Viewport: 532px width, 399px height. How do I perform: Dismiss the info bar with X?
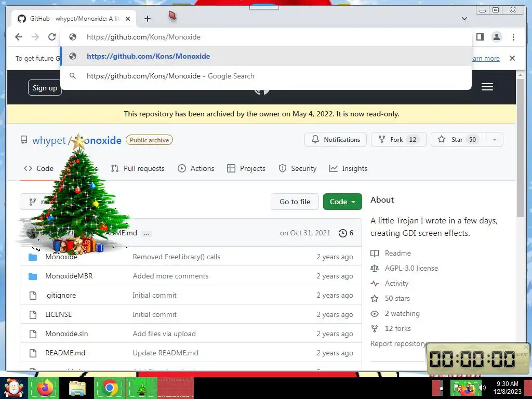[512, 58]
